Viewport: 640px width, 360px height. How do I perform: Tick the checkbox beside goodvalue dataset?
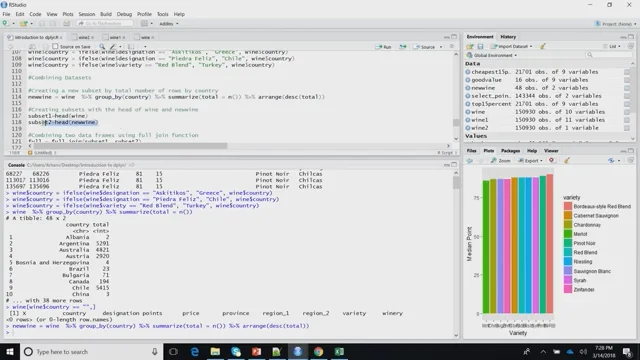627,80
